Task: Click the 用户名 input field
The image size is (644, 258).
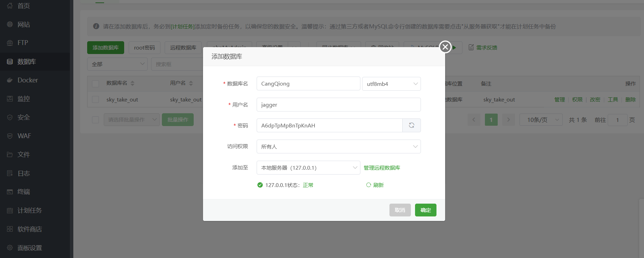Action: click(339, 105)
